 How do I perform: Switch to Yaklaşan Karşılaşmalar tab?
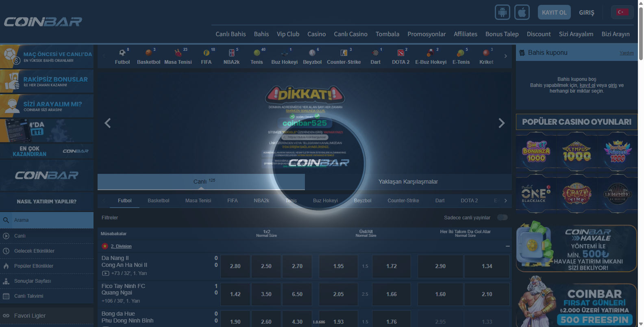pyautogui.click(x=408, y=182)
